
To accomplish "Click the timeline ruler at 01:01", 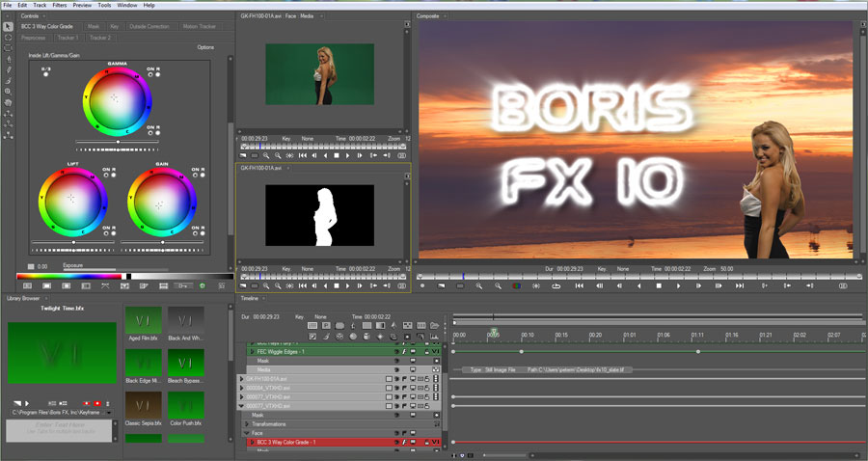I will (x=630, y=335).
